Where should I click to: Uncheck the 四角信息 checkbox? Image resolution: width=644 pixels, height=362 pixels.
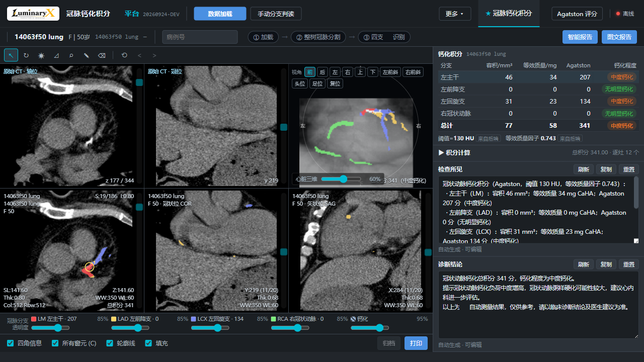11,343
